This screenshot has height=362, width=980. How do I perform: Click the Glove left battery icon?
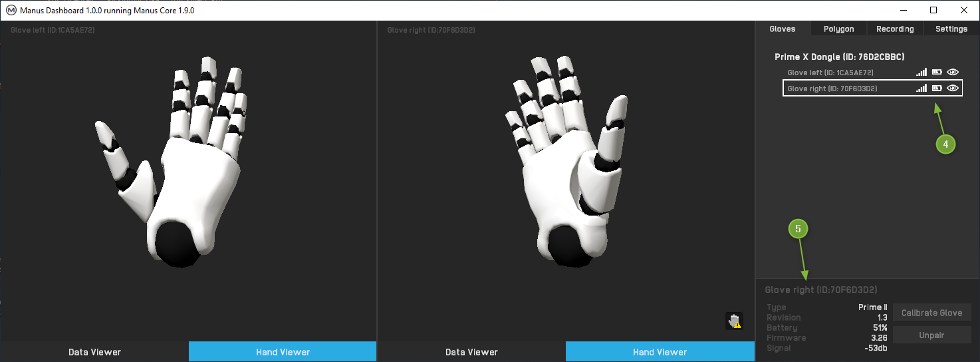[937, 73]
